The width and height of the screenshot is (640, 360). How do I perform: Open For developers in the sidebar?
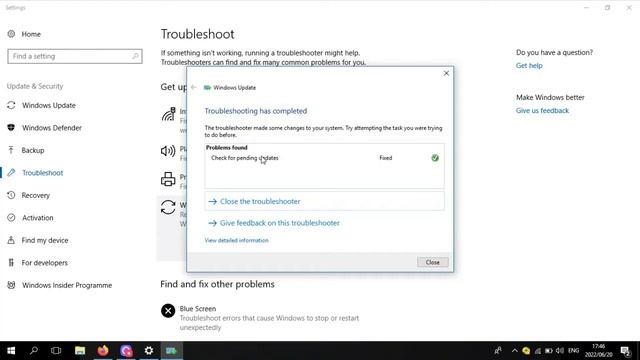point(44,262)
